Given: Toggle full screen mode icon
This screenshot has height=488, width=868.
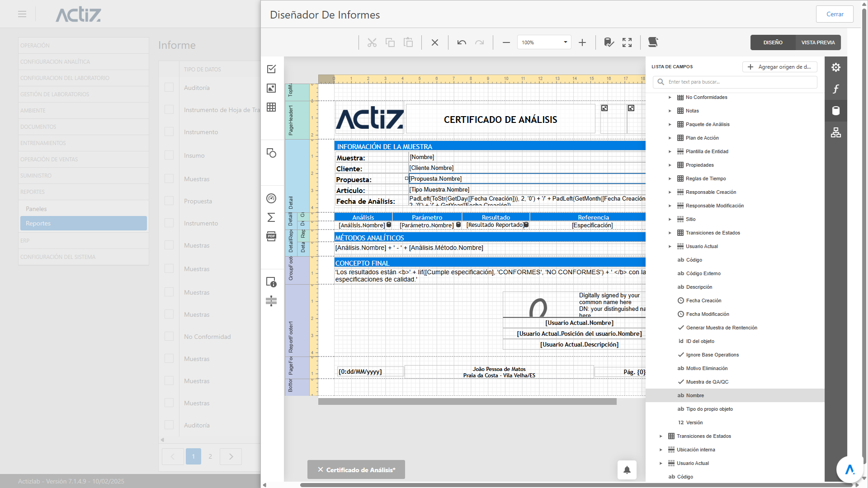Looking at the screenshot, I should (x=627, y=42).
